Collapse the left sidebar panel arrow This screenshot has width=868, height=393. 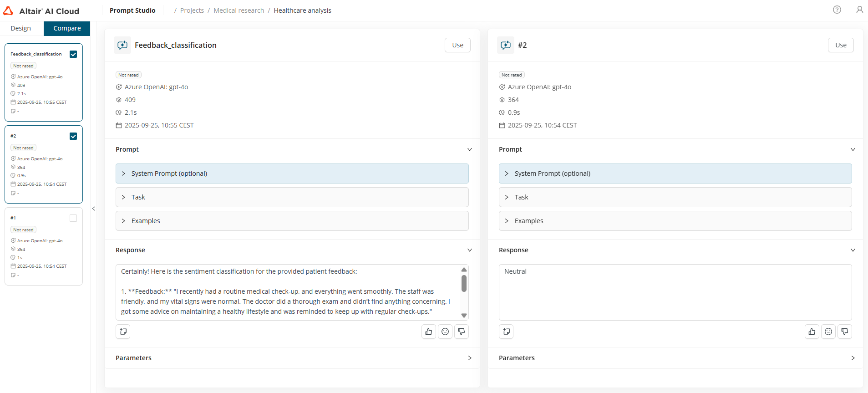click(x=94, y=209)
